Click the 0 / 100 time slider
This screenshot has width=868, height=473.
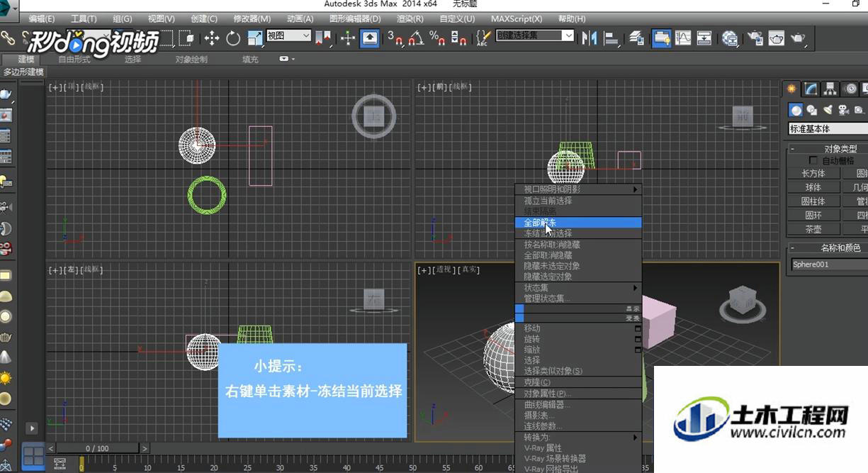(x=98, y=448)
